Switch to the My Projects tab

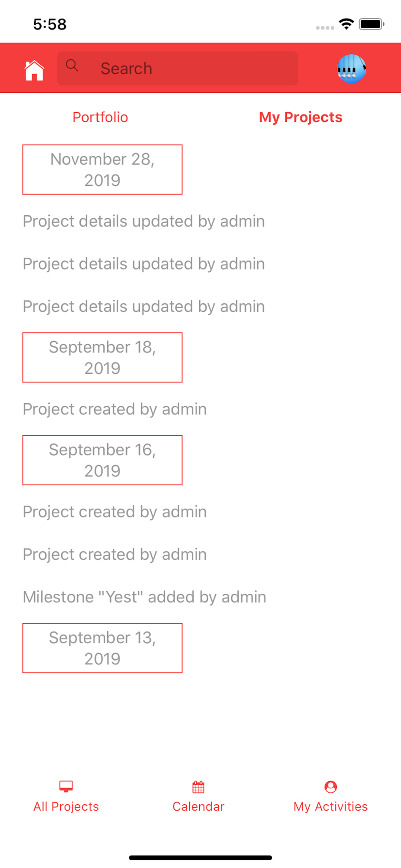tap(301, 117)
